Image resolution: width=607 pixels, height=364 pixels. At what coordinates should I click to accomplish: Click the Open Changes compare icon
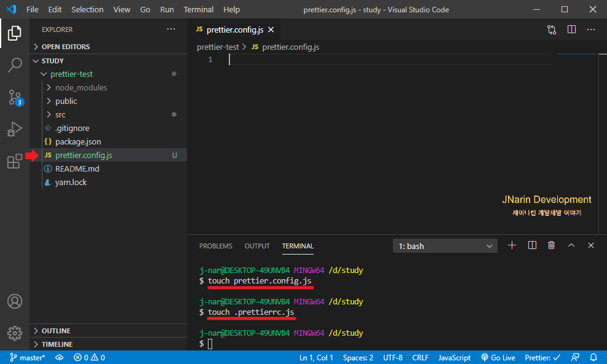(x=552, y=30)
